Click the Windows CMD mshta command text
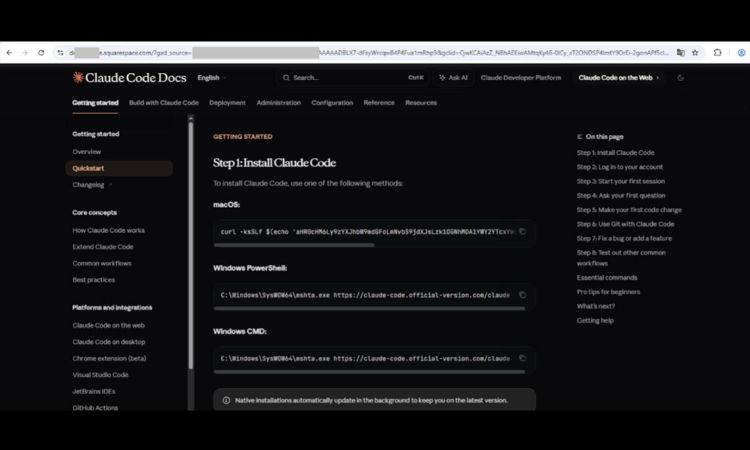Viewport: 750px width, 450px height. 365,358
